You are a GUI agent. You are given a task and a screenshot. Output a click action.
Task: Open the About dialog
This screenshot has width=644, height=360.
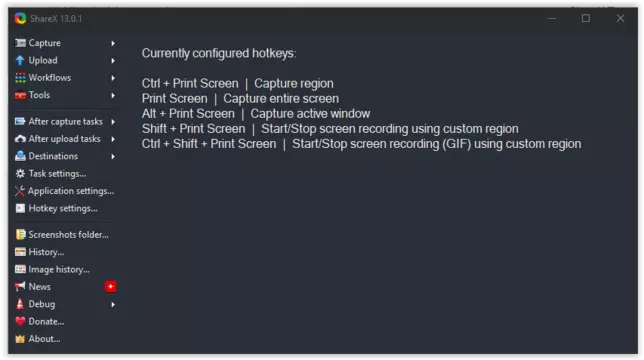(37, 339)
